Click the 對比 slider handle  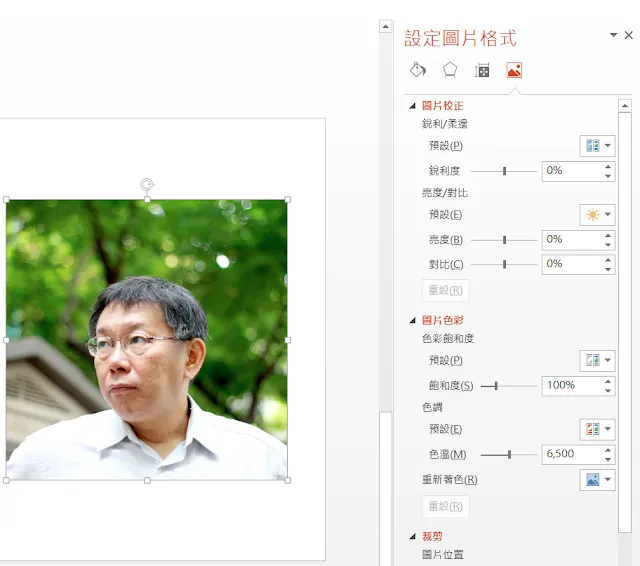(504, 264)
